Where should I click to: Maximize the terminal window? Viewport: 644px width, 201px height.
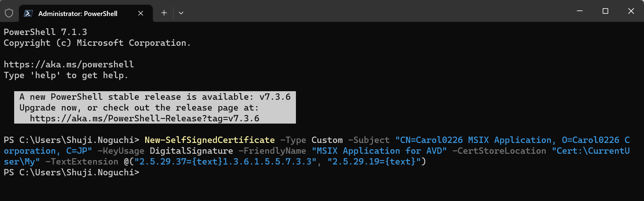click(x=605, y=11)
